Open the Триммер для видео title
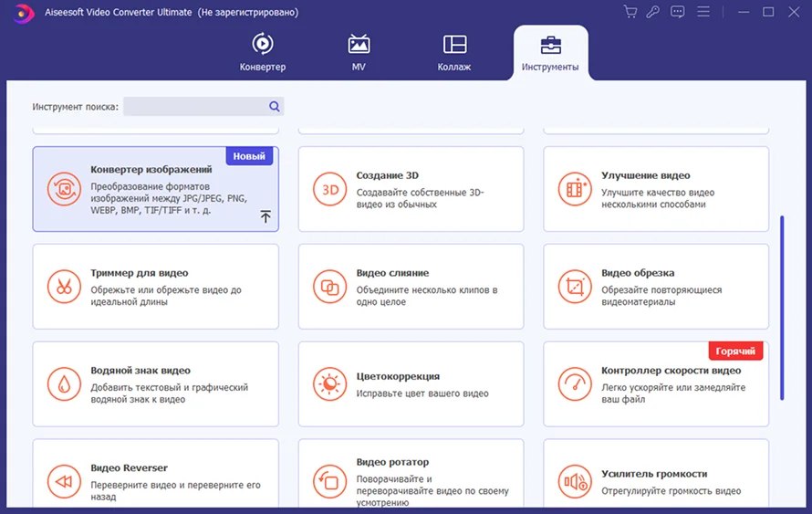This screenshot has height=514, width=812. click(140, 273)
